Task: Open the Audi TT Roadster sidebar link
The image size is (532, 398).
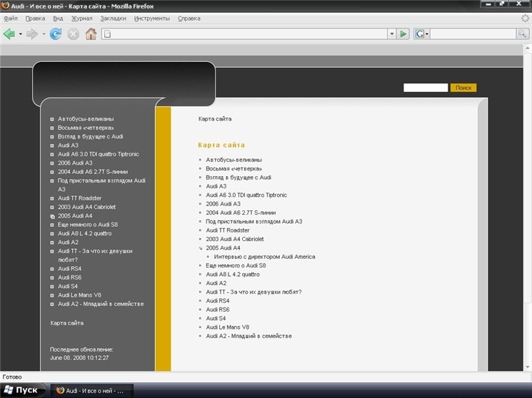Action: click(x=80, y=198)
